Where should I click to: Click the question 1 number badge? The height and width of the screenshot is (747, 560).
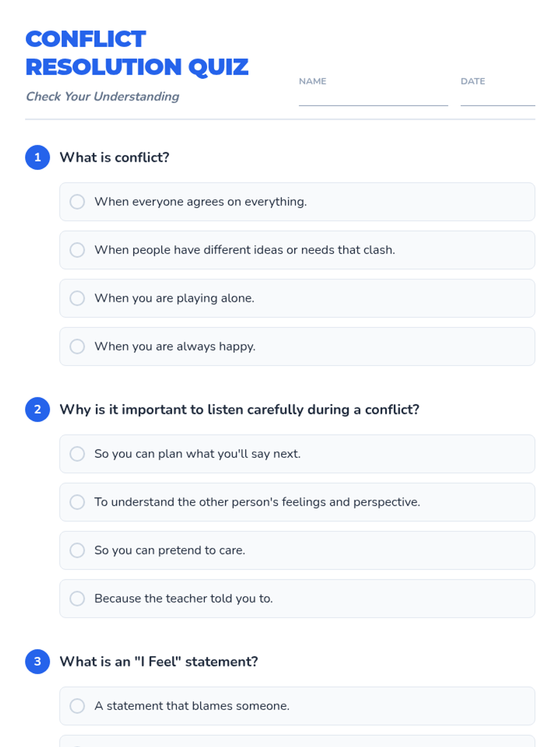coord(38,157)
